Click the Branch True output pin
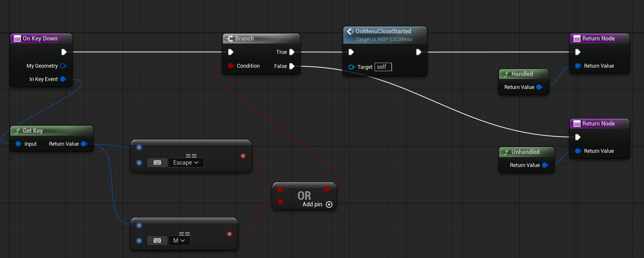 [292, 52]
